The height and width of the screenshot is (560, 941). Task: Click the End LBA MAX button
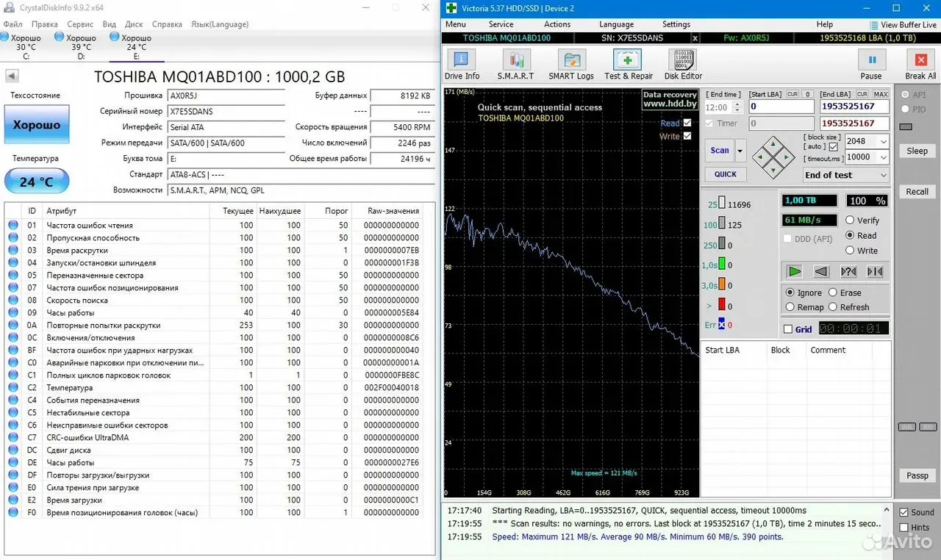(x=881, y=94)
